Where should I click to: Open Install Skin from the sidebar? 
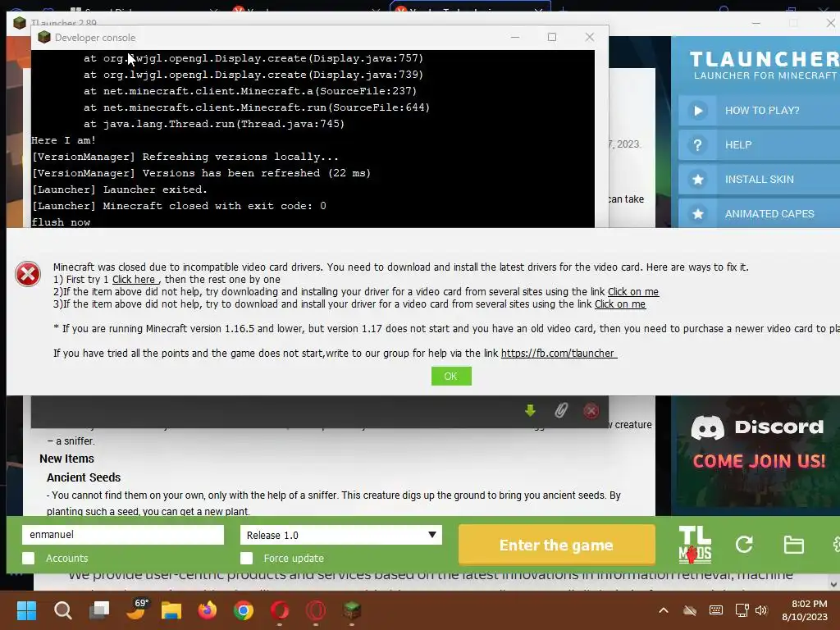point(759,180)
